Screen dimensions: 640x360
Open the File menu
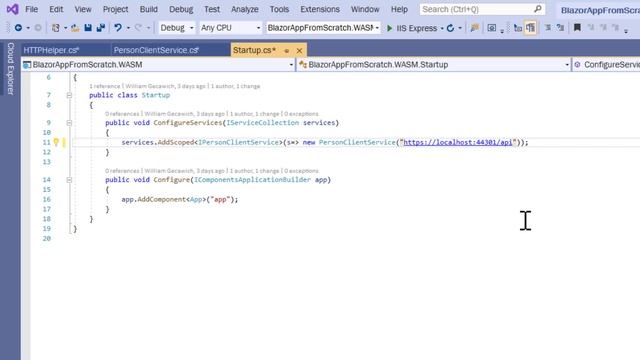point(31,9)
